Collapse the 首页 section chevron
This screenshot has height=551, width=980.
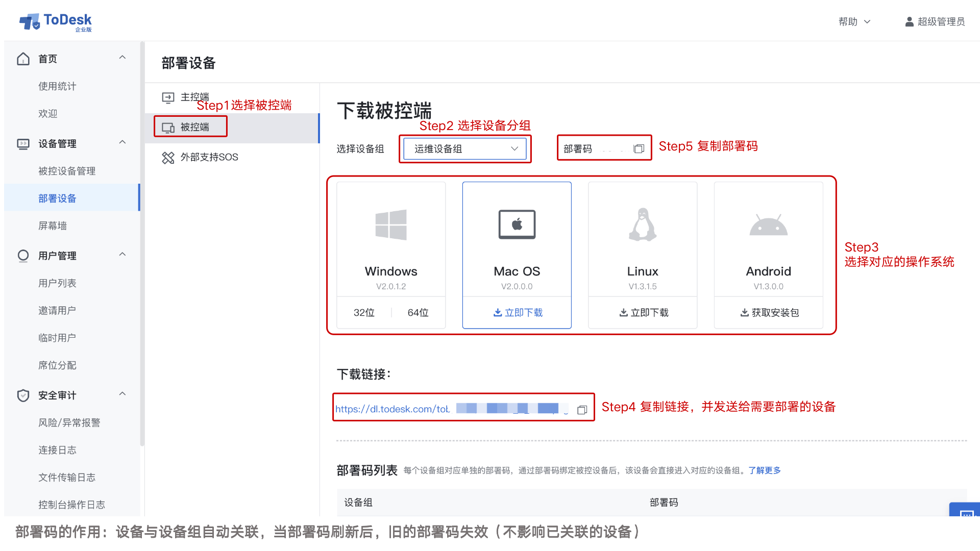[122, 58]
